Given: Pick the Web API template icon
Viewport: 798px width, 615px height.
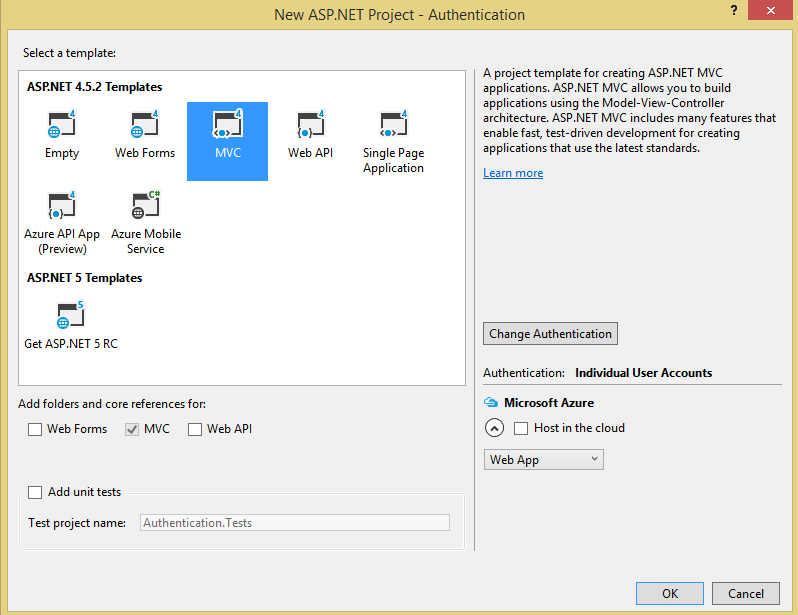Looking at the screenshot, I should [310, 124].
